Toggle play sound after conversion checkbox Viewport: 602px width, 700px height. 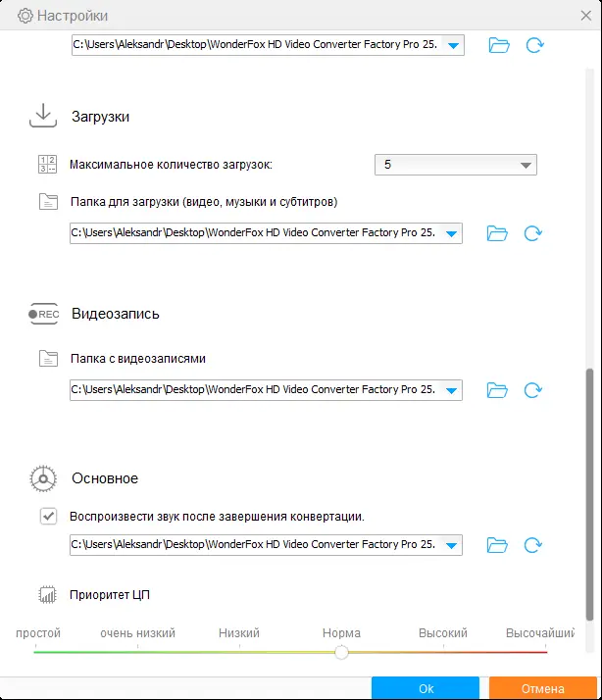[x=48, y=517]
